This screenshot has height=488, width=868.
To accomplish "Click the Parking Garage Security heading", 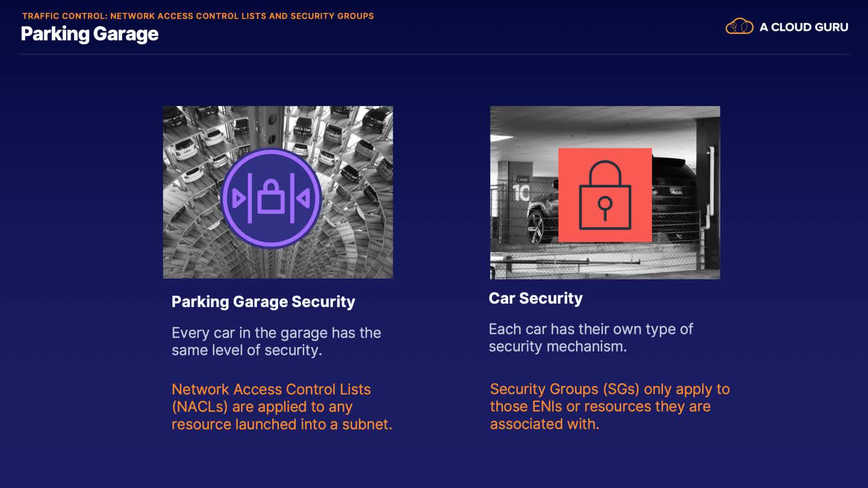I will tap(263, 301).
